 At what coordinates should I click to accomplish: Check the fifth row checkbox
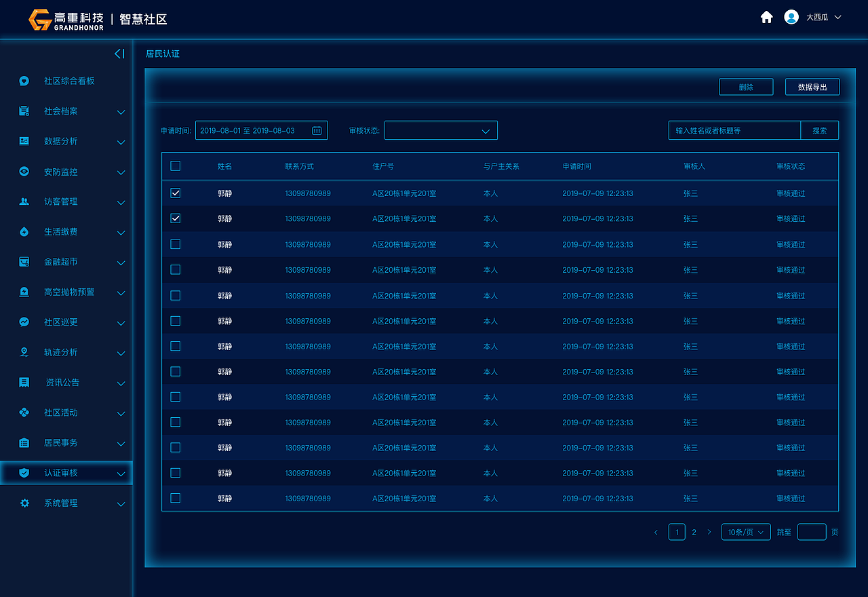(x=176, y=295)
